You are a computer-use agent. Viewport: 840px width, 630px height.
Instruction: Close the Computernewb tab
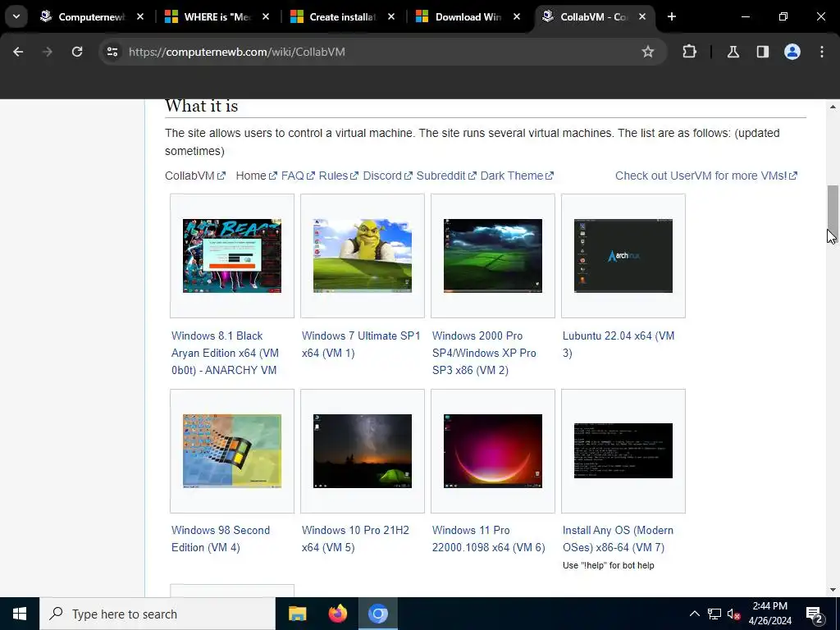(140, 16)
